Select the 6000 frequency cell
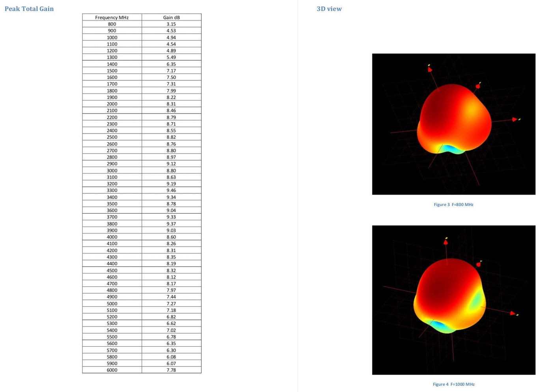552x392 pixels. 112,370
